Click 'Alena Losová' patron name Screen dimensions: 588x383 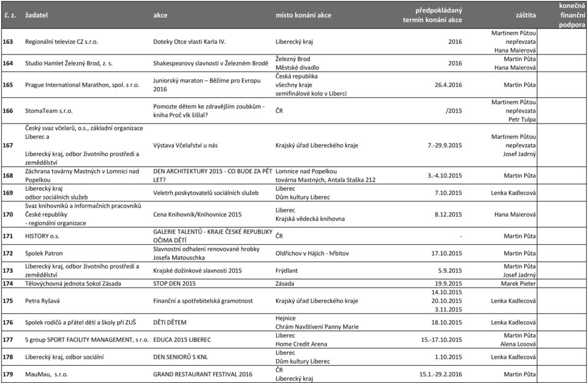point(518,344)
